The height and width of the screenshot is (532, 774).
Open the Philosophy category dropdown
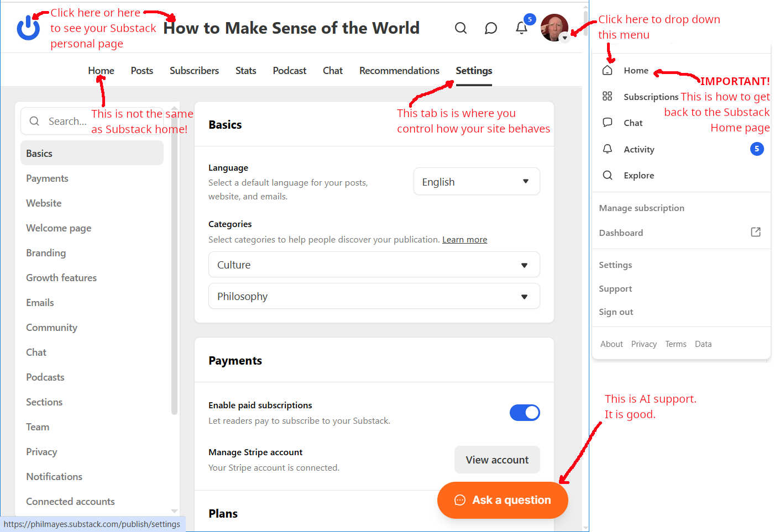coord(374,297)
